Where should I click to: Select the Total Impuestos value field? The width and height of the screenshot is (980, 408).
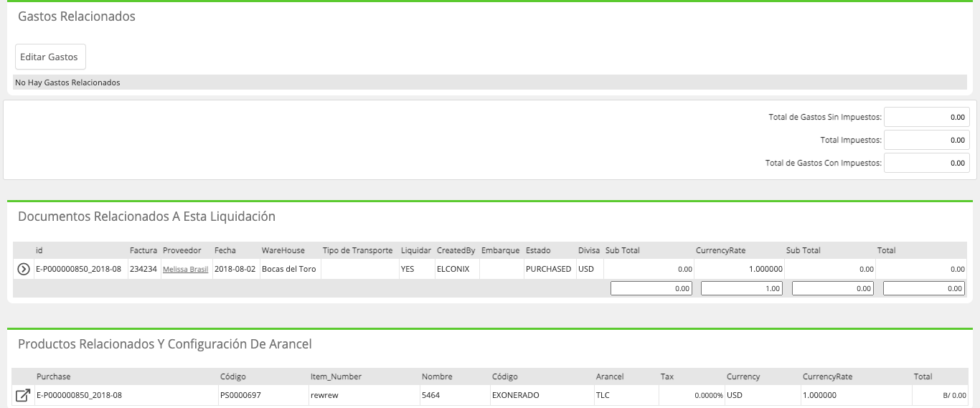click(x=927, y=140)
